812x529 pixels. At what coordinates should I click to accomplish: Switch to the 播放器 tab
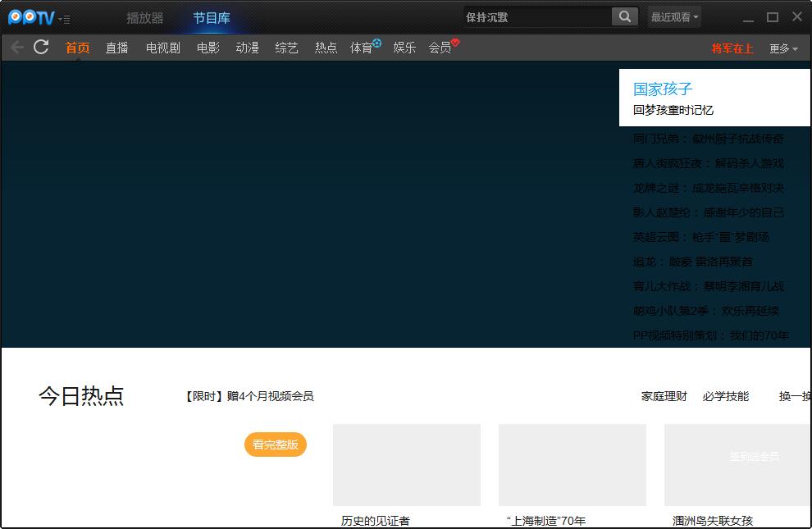coord(145,18)
